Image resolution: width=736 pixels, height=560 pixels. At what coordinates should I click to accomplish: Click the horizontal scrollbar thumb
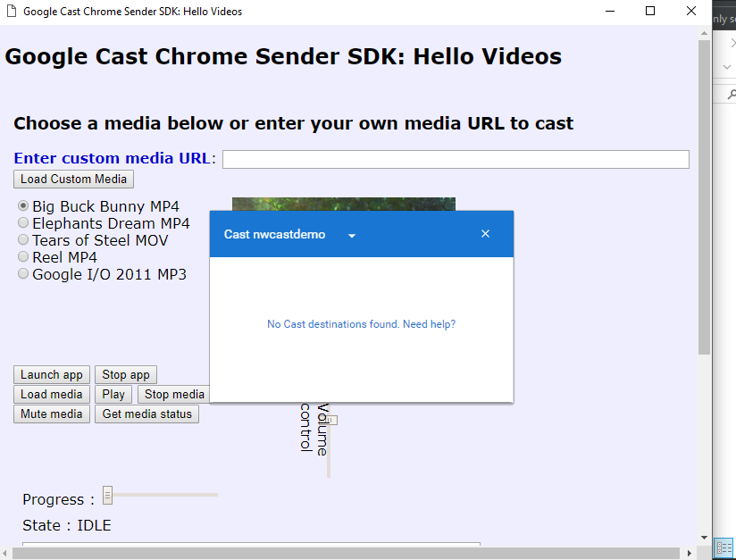click(x=346, y=553)
